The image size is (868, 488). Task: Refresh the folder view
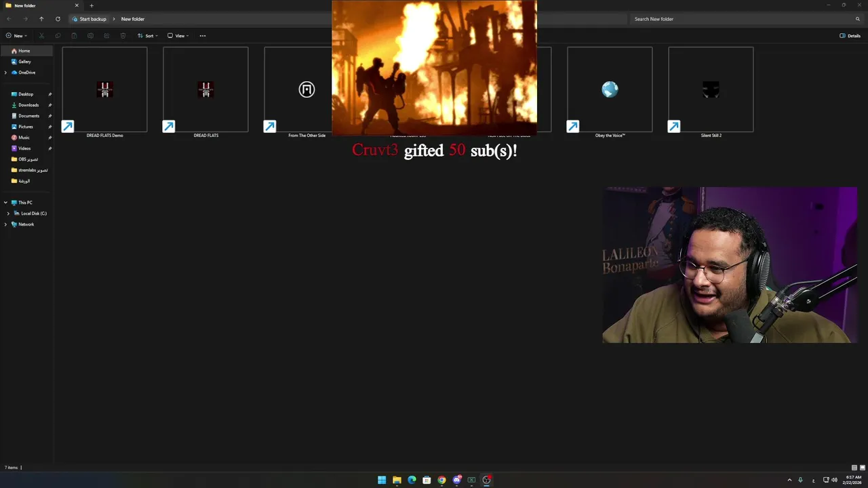(x=58, y=19)
